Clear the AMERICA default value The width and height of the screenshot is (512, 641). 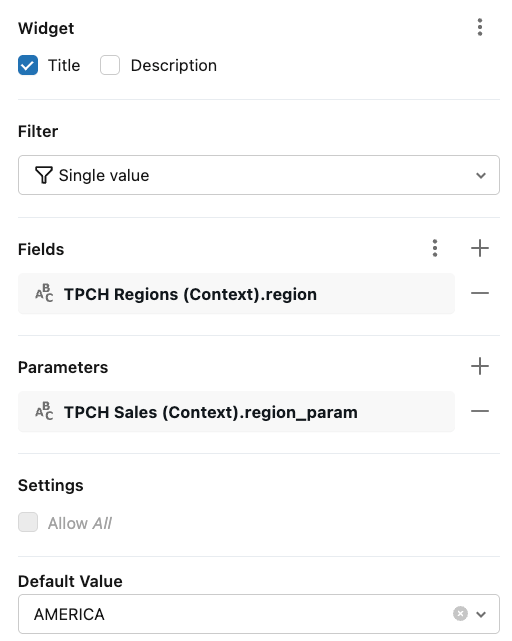click(x=460, y=614)
